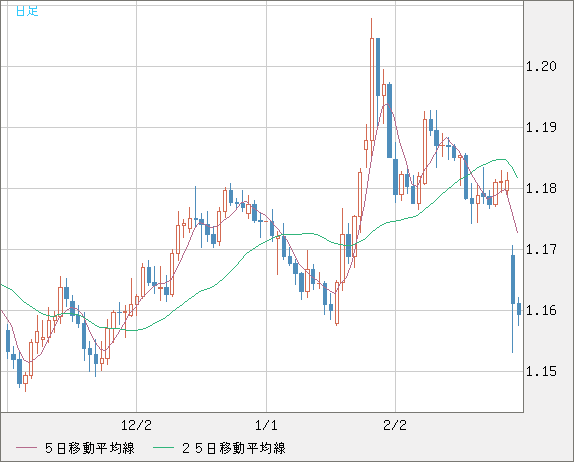The height and width of the screenshot is (462, 574).
Task: Click the 2/2 date axis label
Action: click(395, 425)
